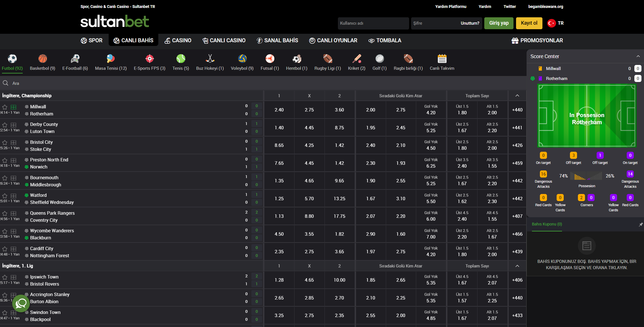Click the Kayıt ol register button
The width and height of the screenshot is (644, 327).
pyautogui.click(x=529, y=23)
